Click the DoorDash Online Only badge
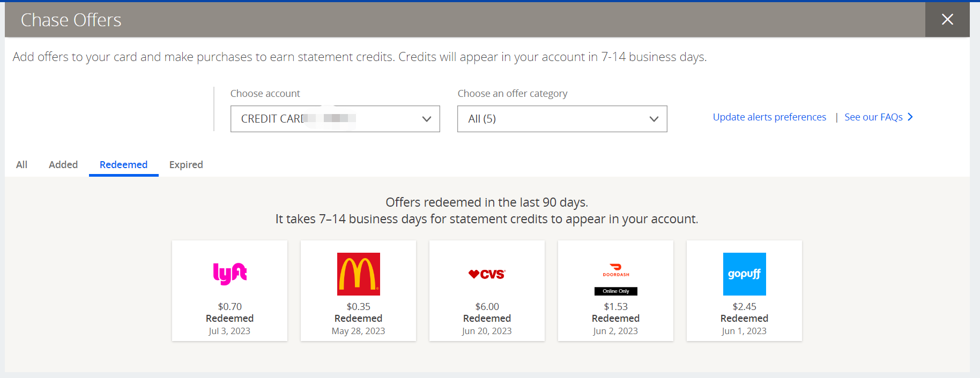The image size is (980, 378). click(616, 291)
